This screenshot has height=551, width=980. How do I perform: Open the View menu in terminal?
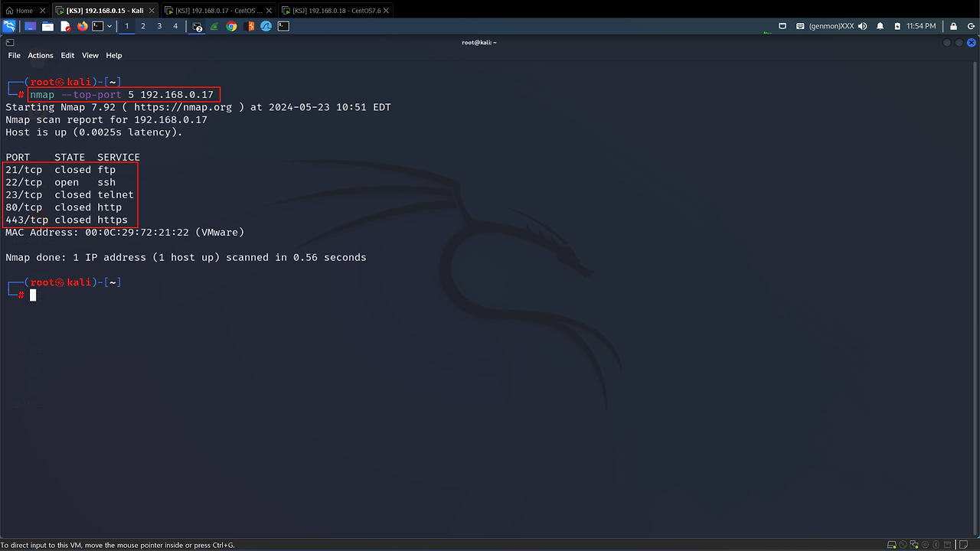tap(90, 56)
